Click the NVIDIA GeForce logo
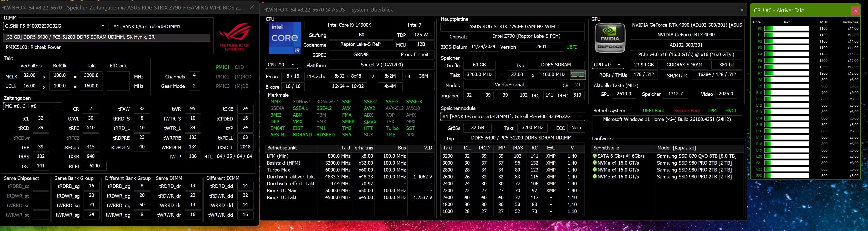Viewport: 868px width, 231px height. [x=610, y=38]
